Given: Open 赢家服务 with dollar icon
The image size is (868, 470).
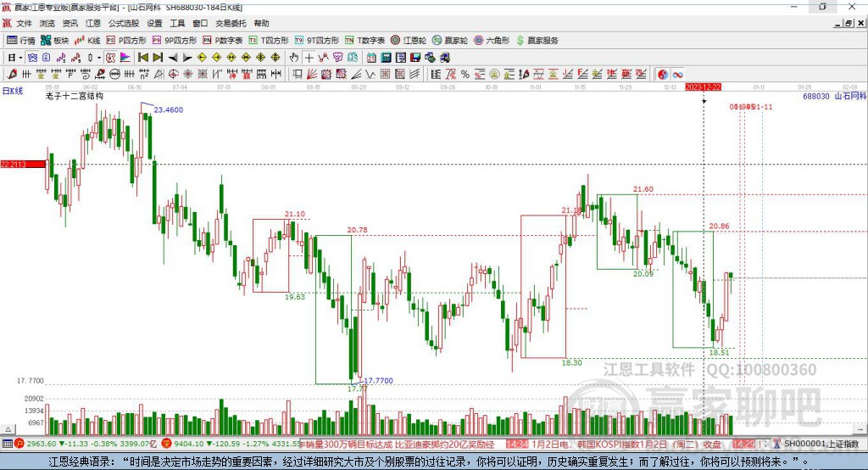Looking at the screenshot, I should point(537,41).
